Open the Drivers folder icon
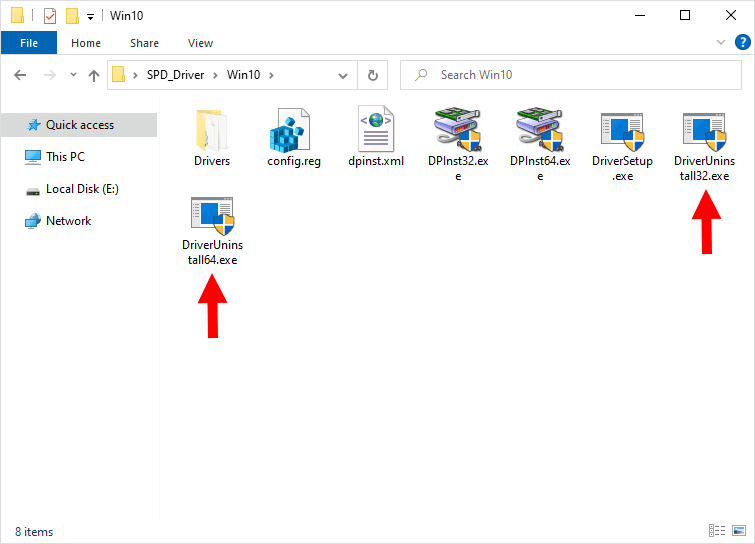This screenshot has height=544, width=755. click(x=212, y=130)
